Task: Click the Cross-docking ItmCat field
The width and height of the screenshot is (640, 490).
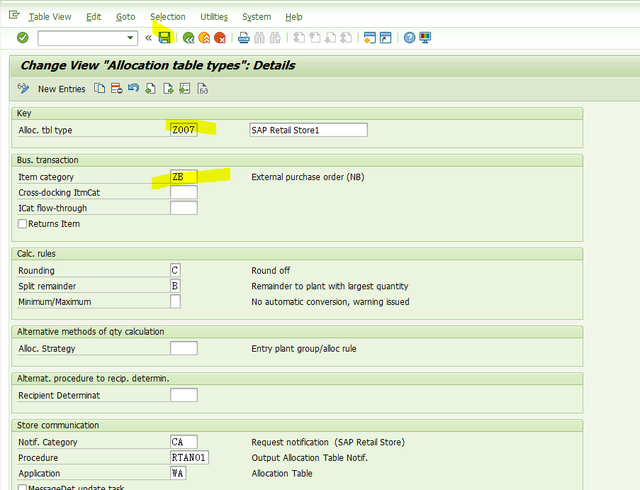Action: coord(184,192)
